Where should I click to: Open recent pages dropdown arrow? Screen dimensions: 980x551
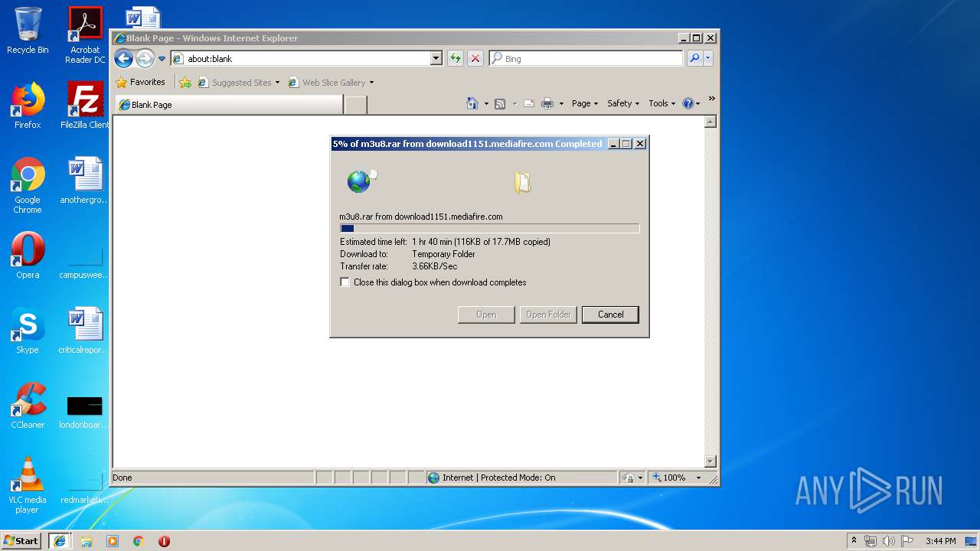click(x=162, y=59)
